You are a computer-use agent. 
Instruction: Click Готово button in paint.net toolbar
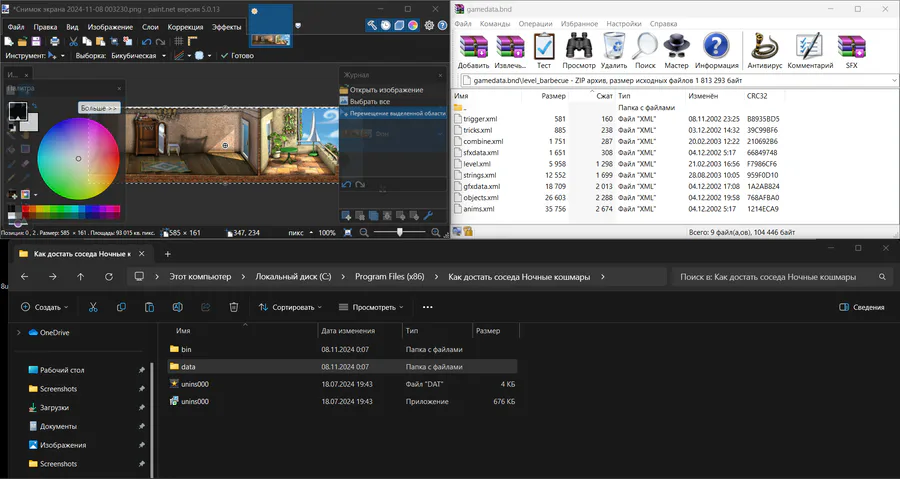point(237,56)
